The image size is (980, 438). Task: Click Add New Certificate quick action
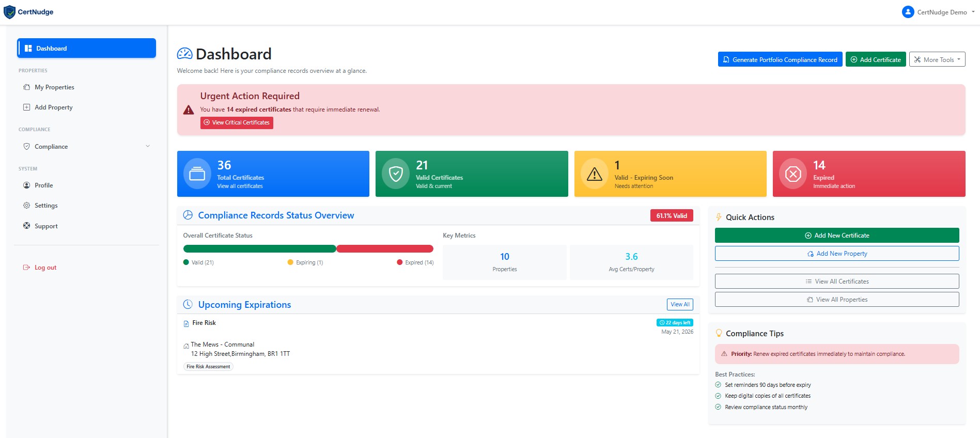(x=837, y=235)
